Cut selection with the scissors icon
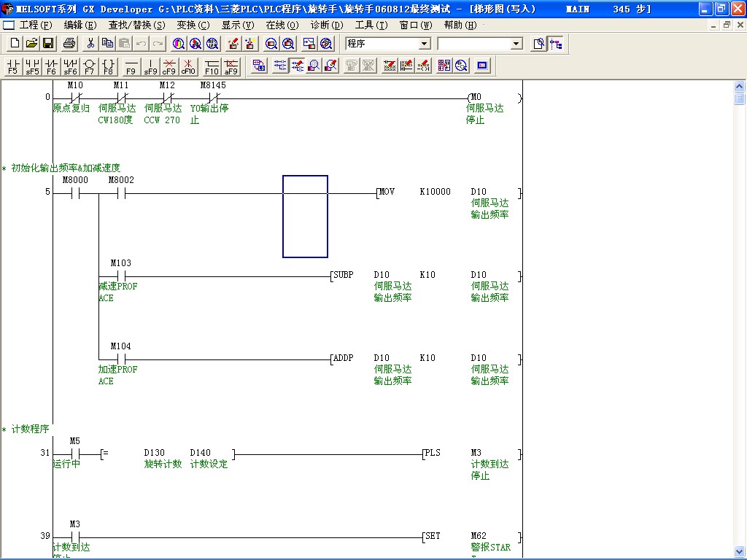 [90, 44]
